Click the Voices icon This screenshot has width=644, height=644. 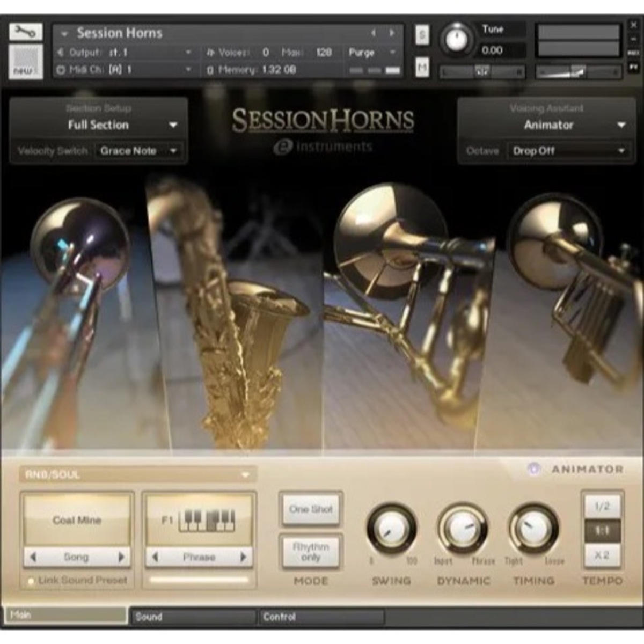(x=210, y=53)
